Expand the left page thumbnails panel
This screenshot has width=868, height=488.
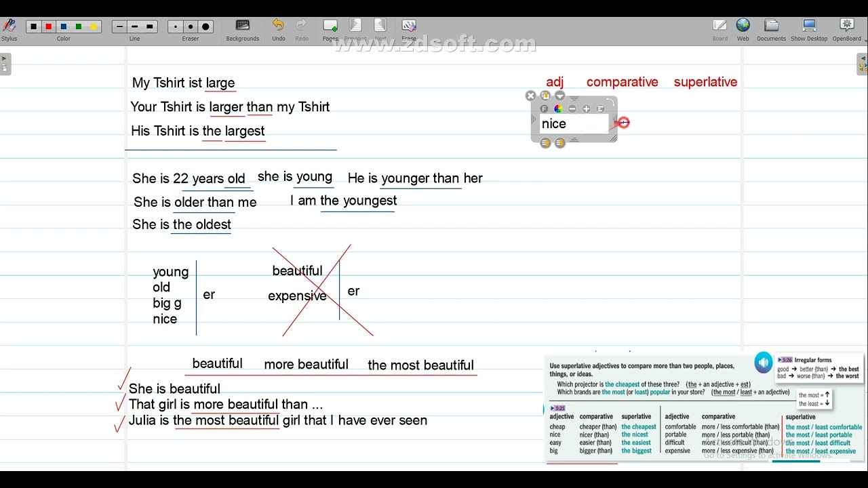click(5, 64)
